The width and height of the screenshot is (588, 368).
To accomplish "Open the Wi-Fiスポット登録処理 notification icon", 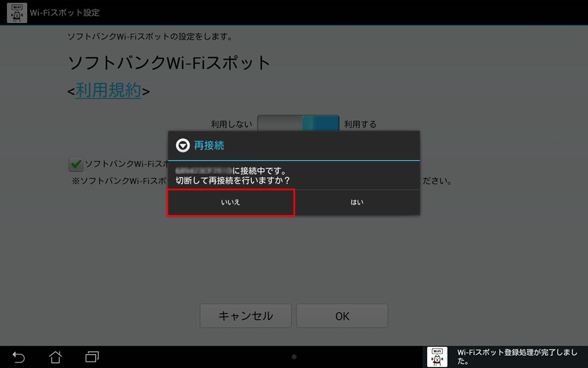I will 437,356.
